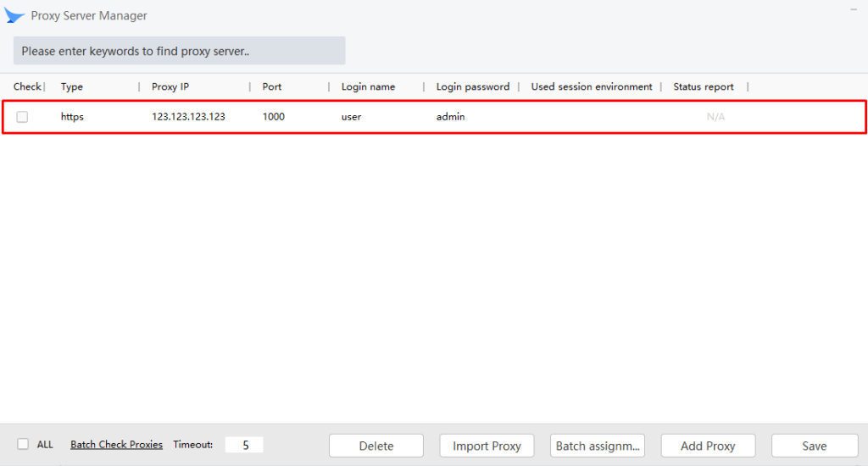The height and width of the screenshot is (466, 868).
Task: Click the Proxy Server Manager bird logo
Action: [14, 16]
